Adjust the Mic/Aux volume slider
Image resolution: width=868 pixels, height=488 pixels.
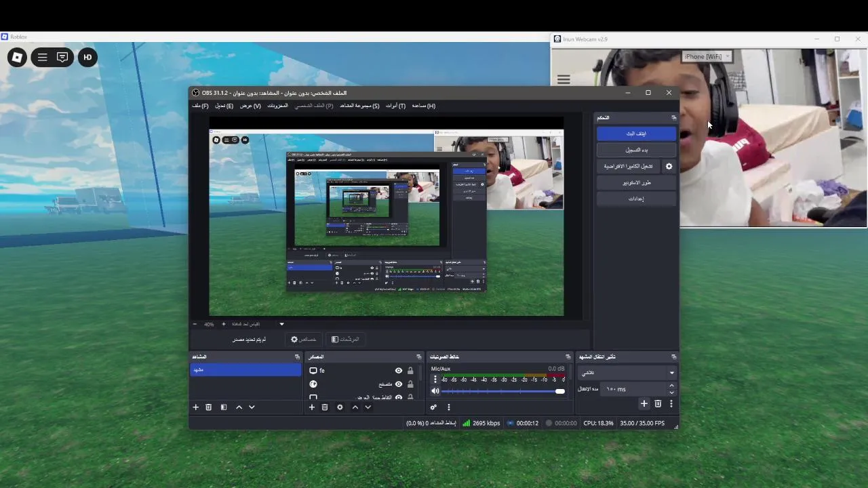tap(503, 391)
